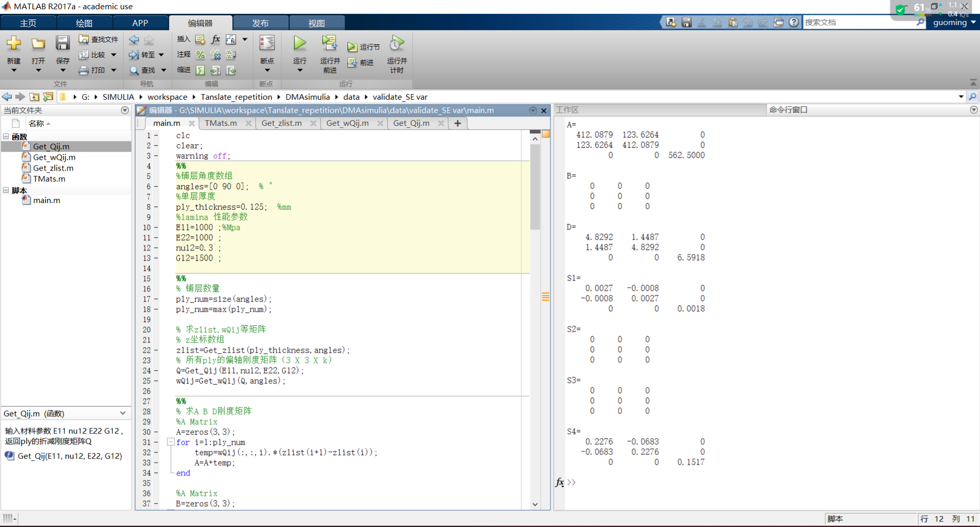Collapse the Get_Qij.m details panel

pyautogui.click(x=123, y=413)
